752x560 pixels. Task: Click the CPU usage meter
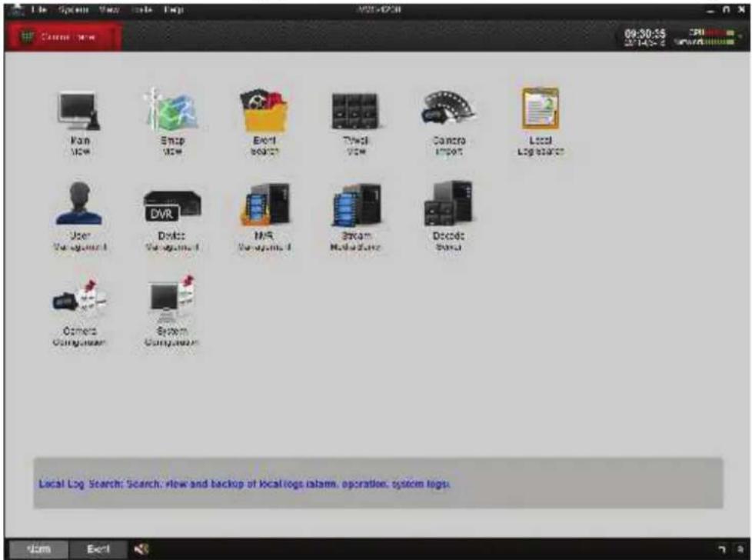[713, 32]
